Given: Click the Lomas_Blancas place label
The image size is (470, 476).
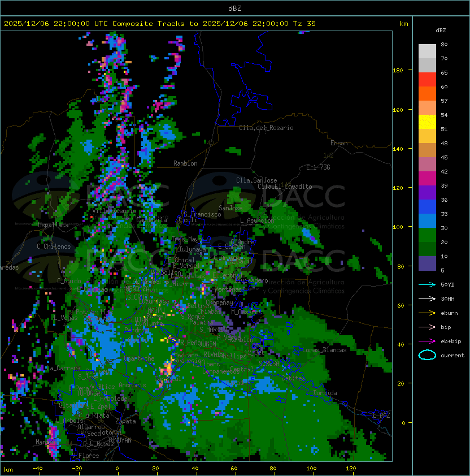Looking at the screenshot, I should tap(324, 350).
